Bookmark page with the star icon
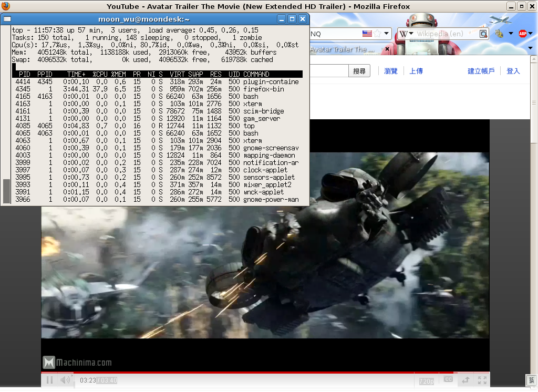This screenshot has width=538, height=392. coord(377,34)
